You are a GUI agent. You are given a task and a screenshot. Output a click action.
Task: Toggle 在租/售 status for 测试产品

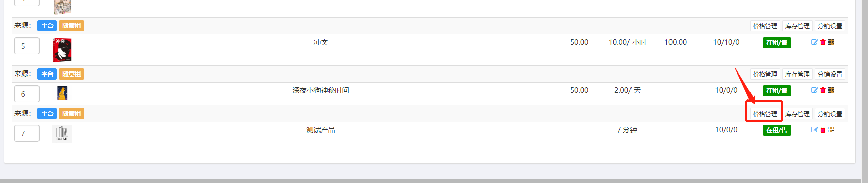(x=776, y=130)
